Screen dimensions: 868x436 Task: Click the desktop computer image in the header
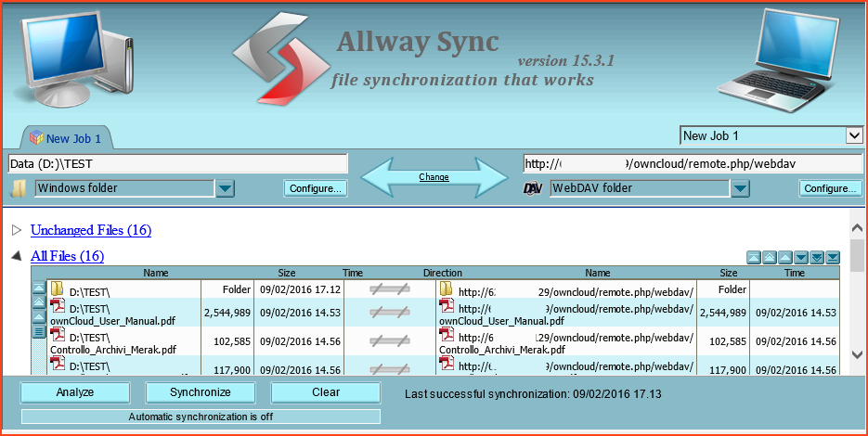coord(73,58)
